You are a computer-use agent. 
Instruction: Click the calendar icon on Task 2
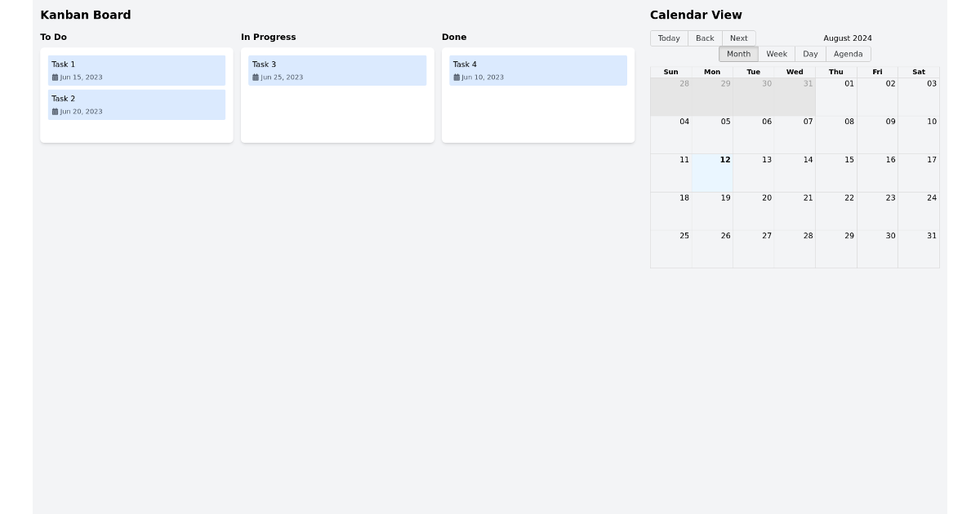coord(55,111)
